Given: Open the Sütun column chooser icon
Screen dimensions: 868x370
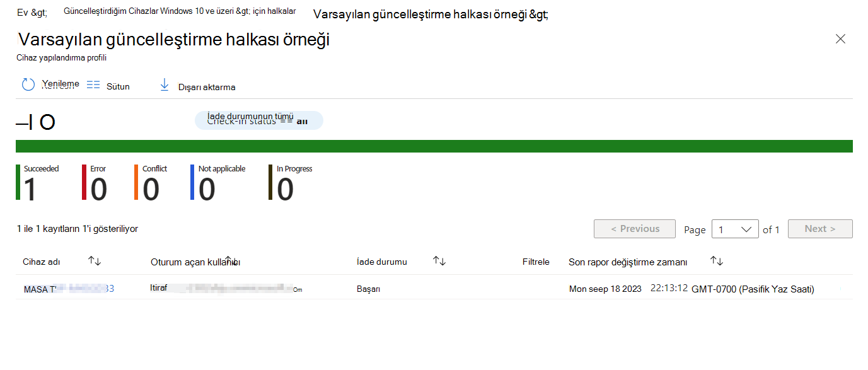Looking at the screenshot, I should click(93, 84).
